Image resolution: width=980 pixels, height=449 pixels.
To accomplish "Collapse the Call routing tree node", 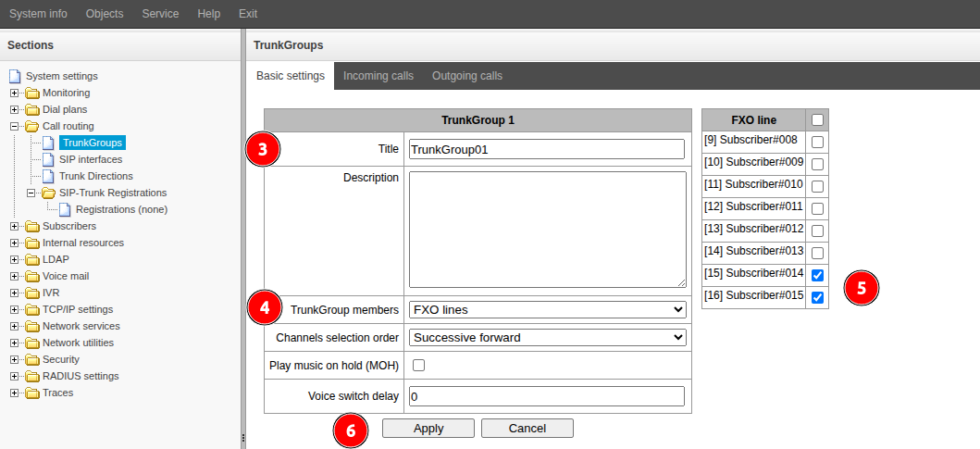I will [x=14, y=126].
